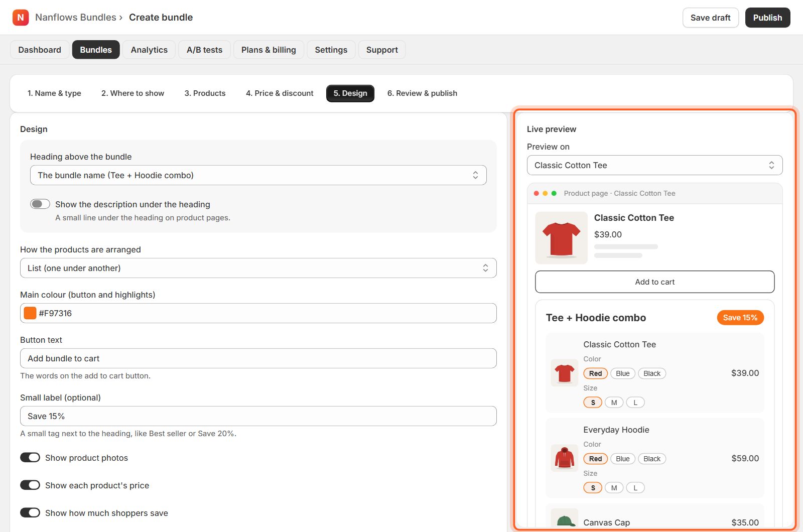
Task: Go to step 6. Review & publish
Action: click(x=422, y=93)
